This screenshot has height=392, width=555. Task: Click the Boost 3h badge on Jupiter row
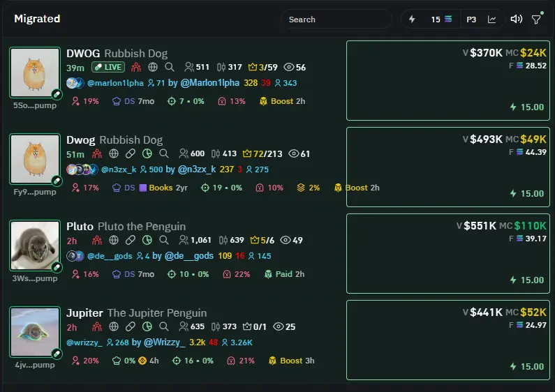click(x=291, y=361)
